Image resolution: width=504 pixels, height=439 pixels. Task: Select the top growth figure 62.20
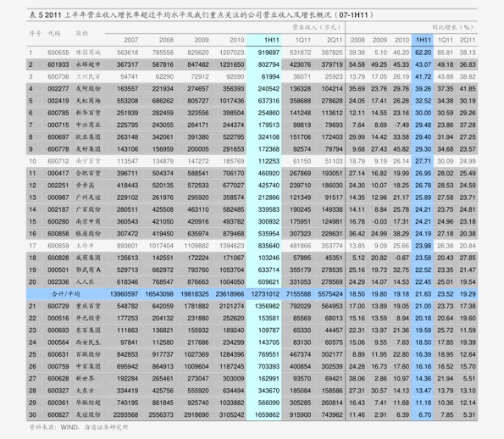click(x=423, y=53)
